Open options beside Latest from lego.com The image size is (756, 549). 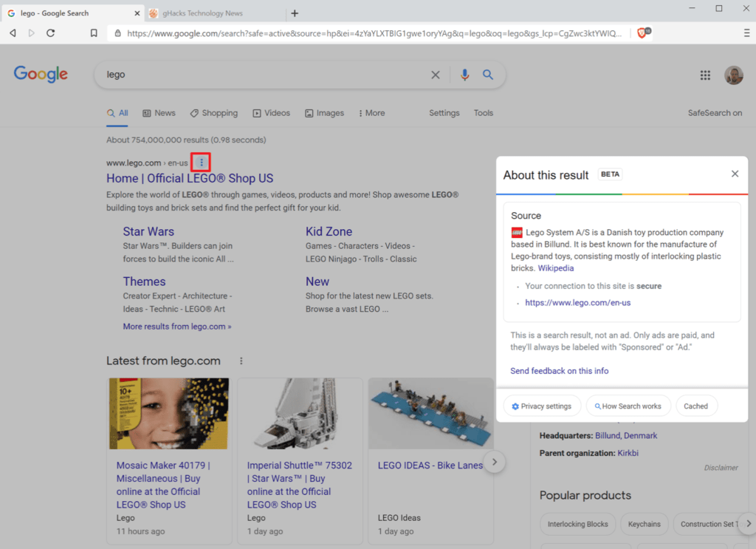click(x=241, y=361)
